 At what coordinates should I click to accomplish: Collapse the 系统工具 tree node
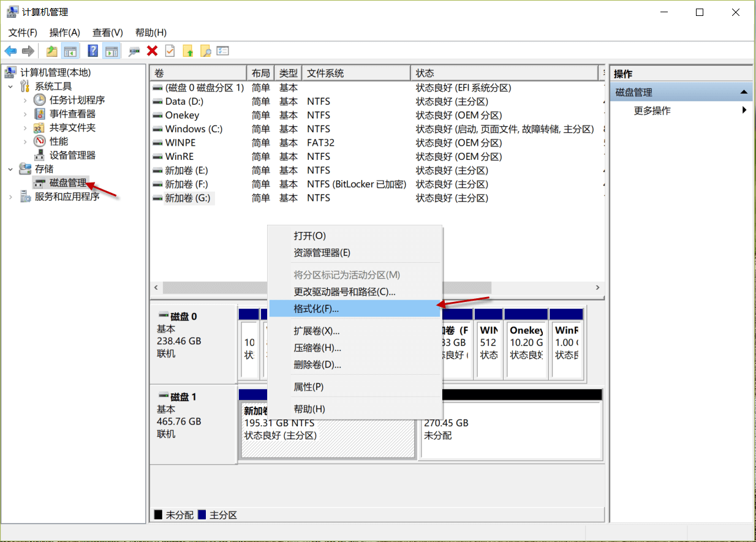[x=10, y=86]
